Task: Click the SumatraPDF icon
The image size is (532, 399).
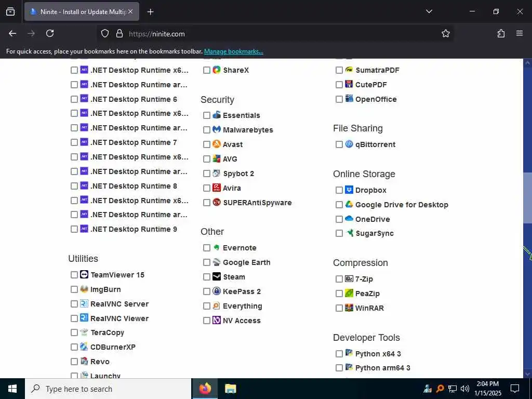Action: tap(349, 70)
